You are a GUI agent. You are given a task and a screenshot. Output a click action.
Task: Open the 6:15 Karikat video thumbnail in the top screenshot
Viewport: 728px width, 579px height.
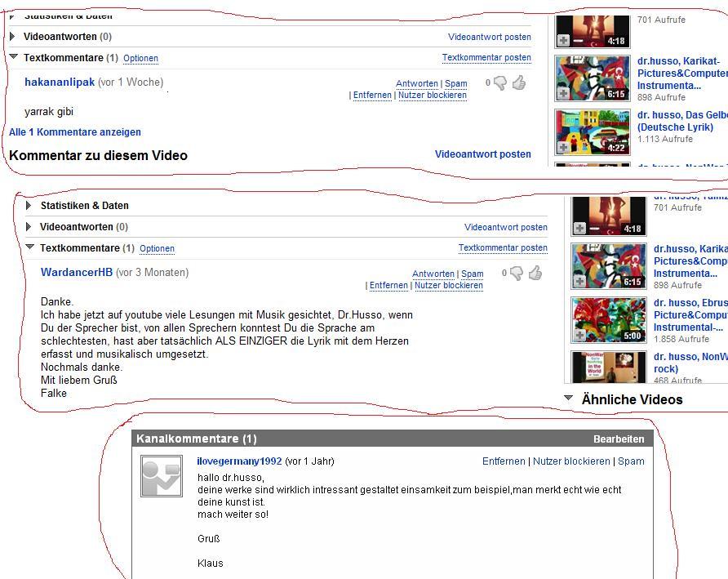point(593,78)
